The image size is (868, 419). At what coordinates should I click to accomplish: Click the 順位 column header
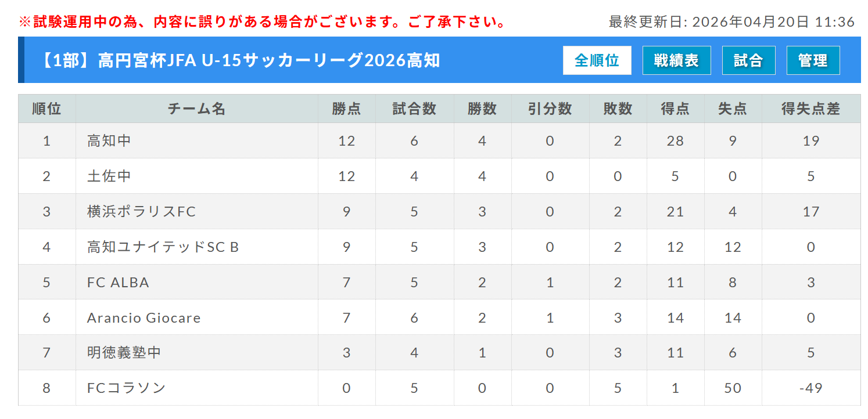point(46,109)
